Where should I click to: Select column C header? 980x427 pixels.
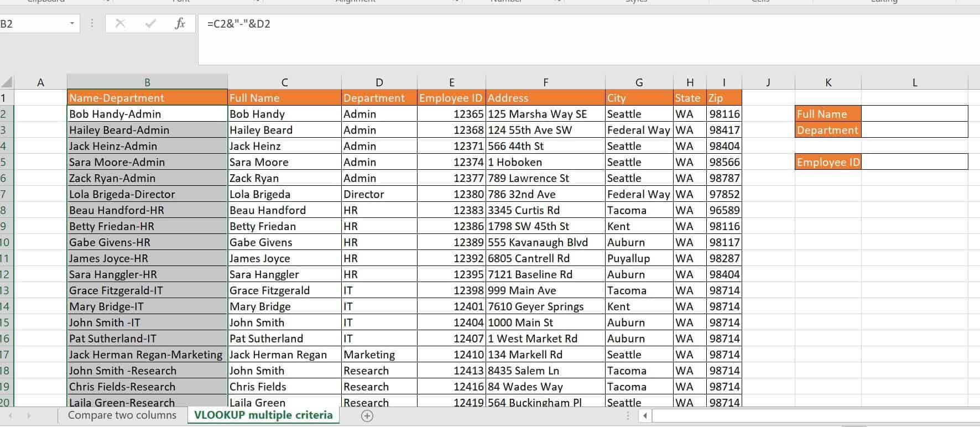[284, 82]
